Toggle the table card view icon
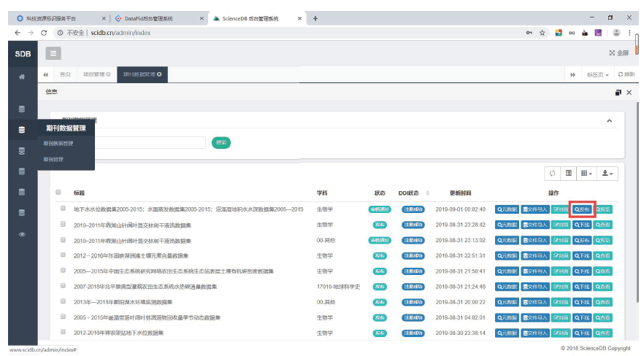Screen dimensions: 644x356 point(568,174)
